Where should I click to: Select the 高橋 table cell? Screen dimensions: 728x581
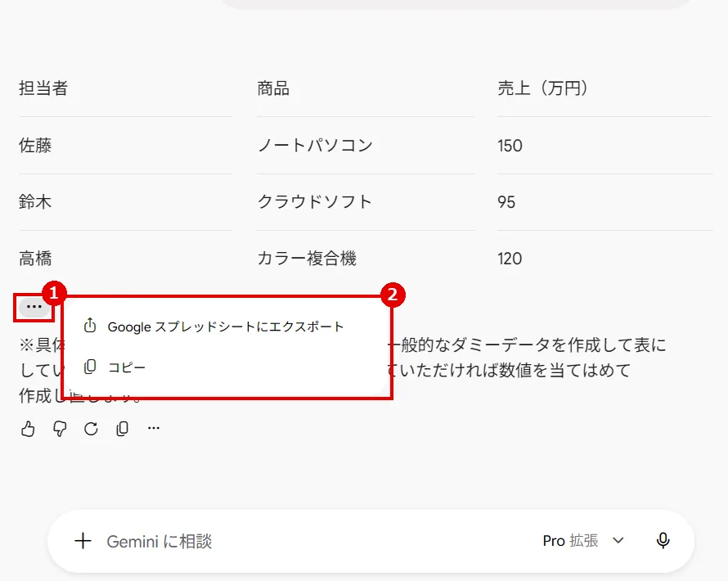35,259
